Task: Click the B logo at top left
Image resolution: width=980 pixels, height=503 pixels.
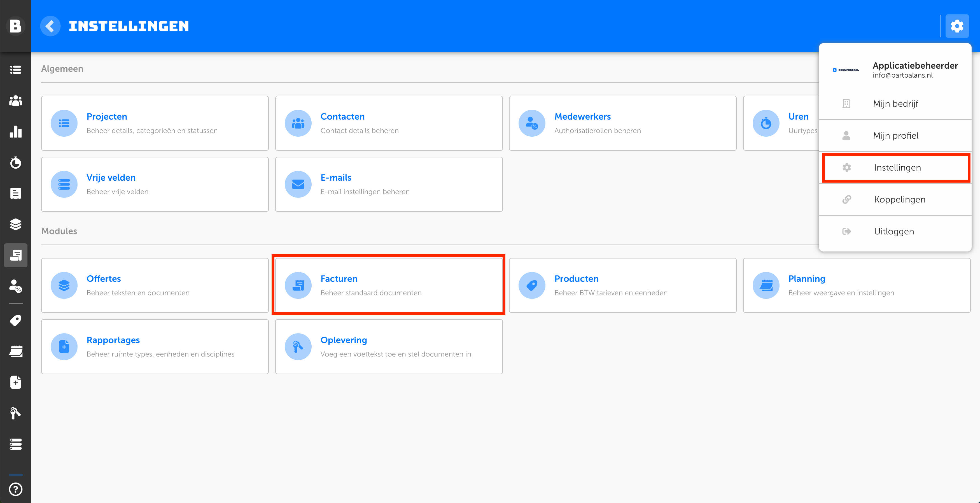Action: coord(16,26)
